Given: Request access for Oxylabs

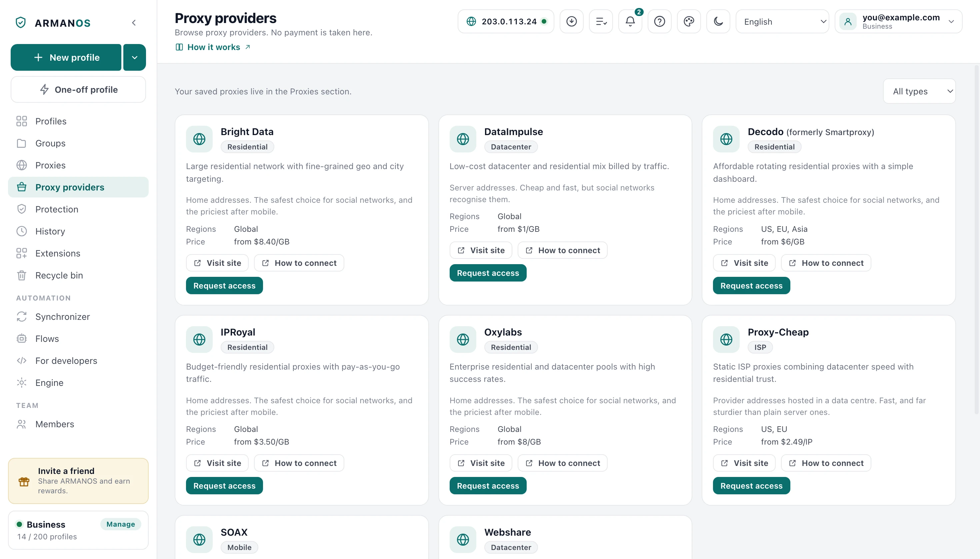Looking at the screenshot, I should pos(488,486).
